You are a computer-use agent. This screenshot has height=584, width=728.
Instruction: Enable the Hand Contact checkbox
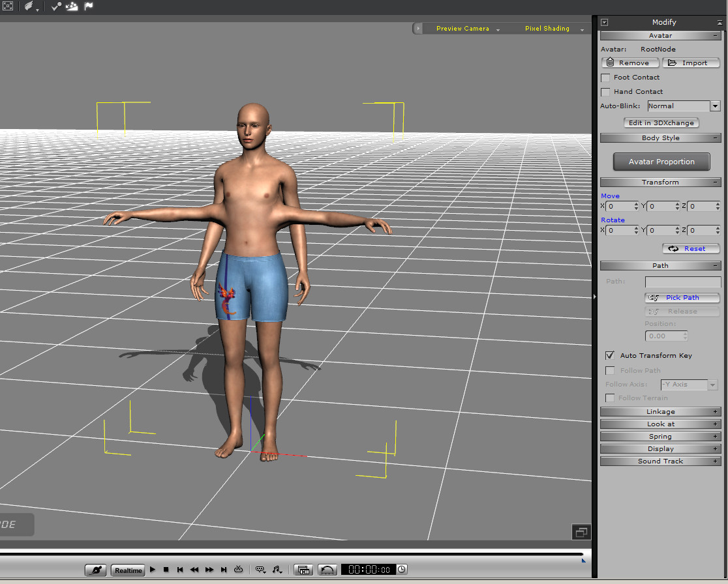tap(605, 92)
